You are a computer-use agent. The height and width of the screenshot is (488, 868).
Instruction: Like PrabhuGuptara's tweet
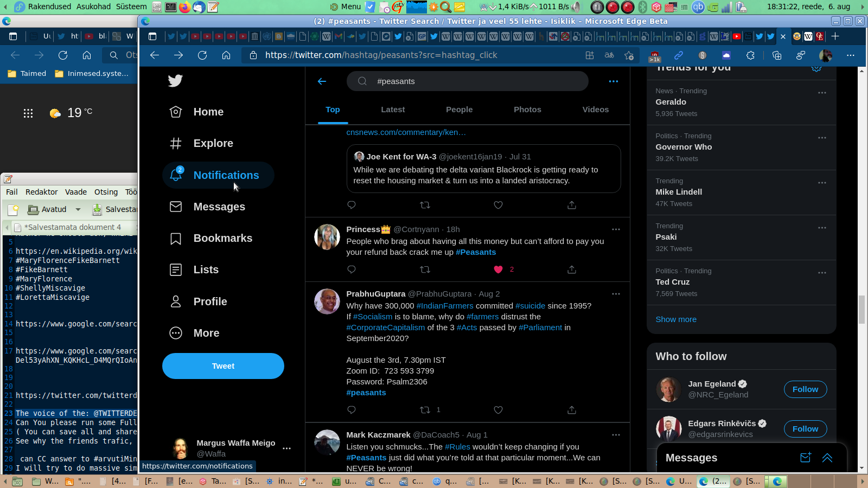point(499,410)
